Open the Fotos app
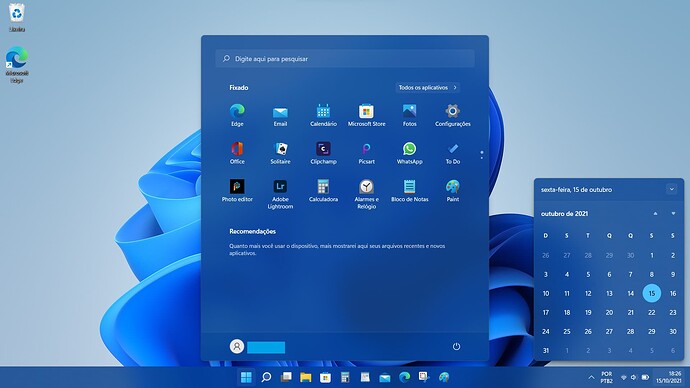Screen dimensions: 690x388 pyautogui.click(x=410, y=115)
